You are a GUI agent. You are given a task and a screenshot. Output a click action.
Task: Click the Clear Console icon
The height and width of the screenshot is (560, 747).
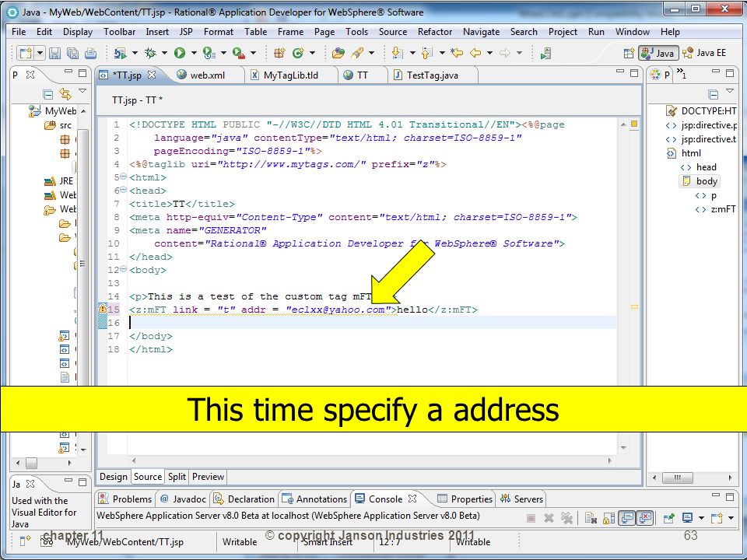[591, 518]
